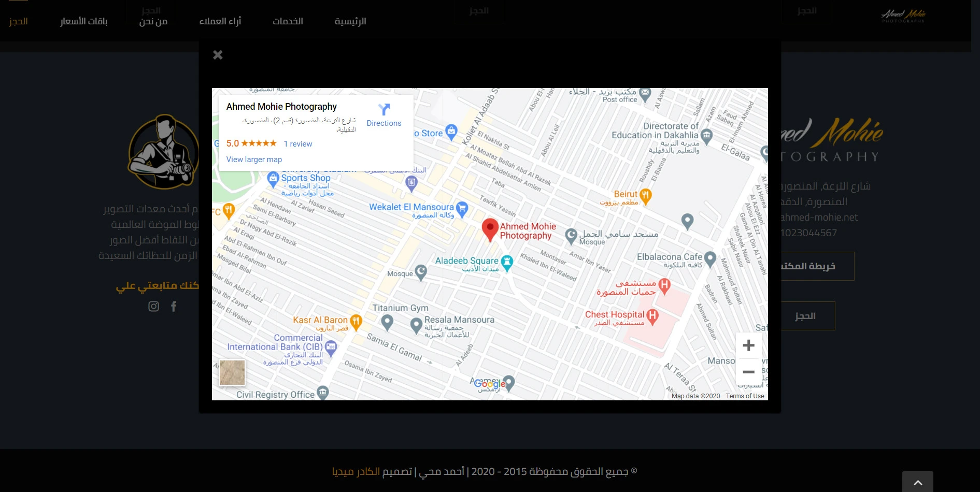Click the Directions arrow icon
The image size is (980, 492).
384,109
